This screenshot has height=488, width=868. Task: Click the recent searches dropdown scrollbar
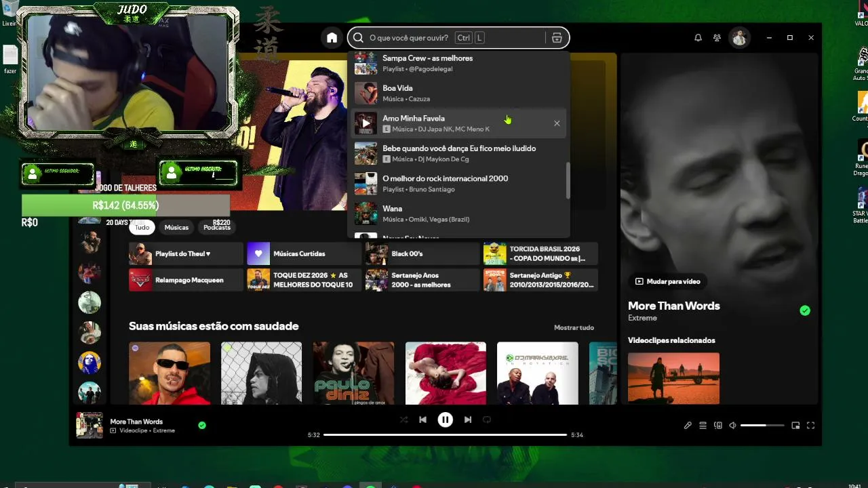click(568, 181)
